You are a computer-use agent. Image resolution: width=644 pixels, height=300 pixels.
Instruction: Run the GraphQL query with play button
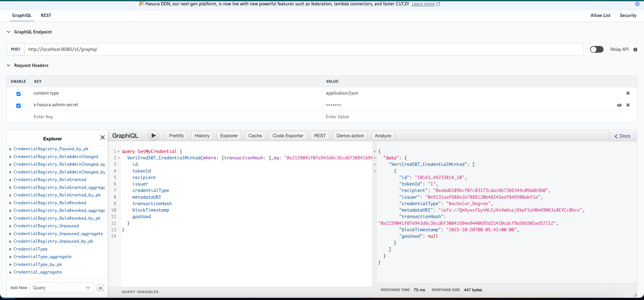tap(153, 135)
